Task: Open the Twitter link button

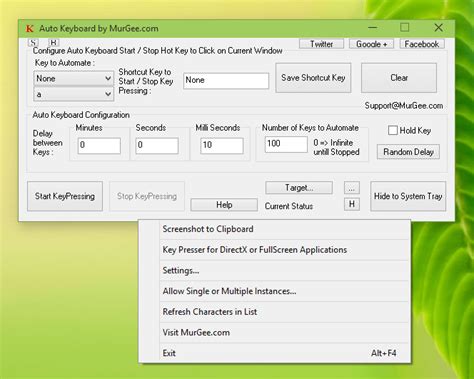Action: (321, 44)
